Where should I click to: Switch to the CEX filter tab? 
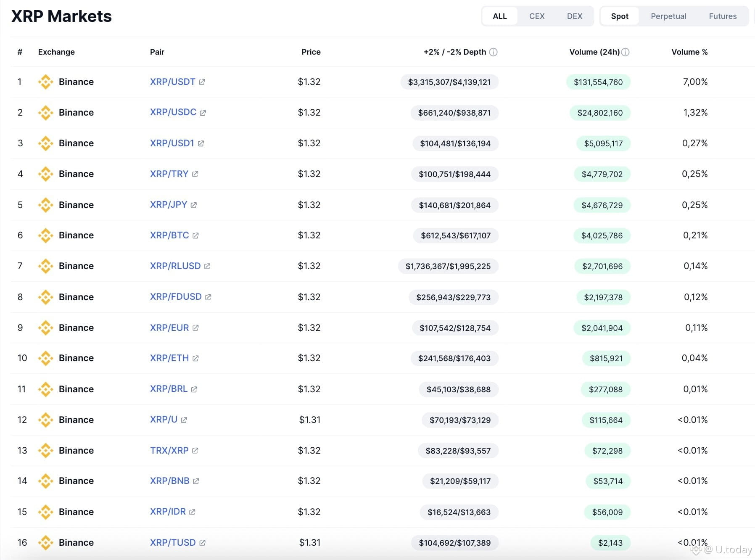(x=537, y=16)
